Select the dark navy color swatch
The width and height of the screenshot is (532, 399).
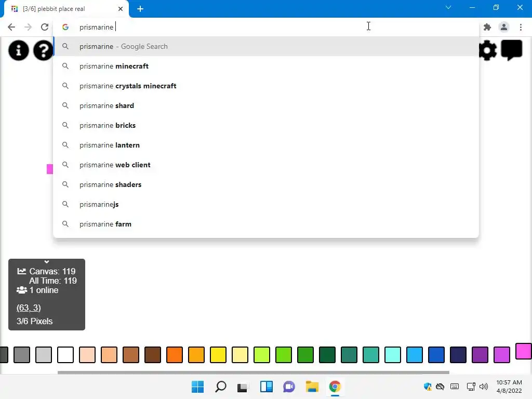pyautogui.click(x=458, y=355)
